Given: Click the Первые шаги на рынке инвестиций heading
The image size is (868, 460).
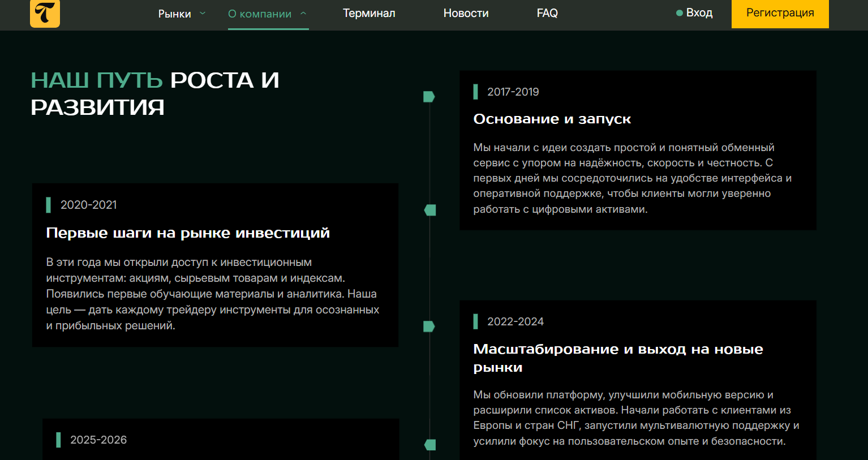Looking at the screenshot, I should point(188,233).
